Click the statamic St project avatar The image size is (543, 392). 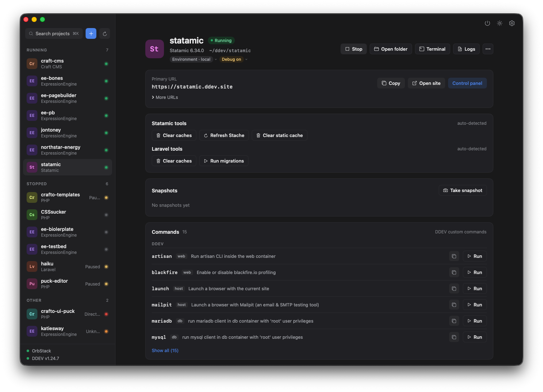tap(155, 49)
